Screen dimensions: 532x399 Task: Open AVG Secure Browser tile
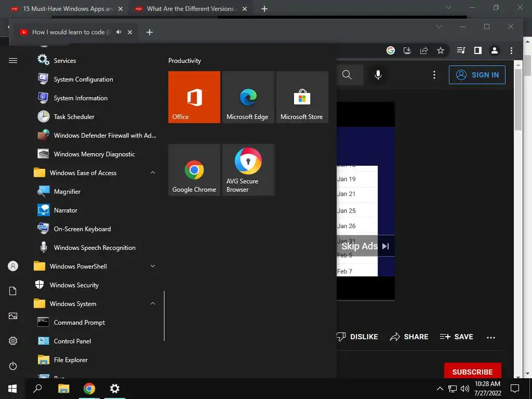click(248, 170)
